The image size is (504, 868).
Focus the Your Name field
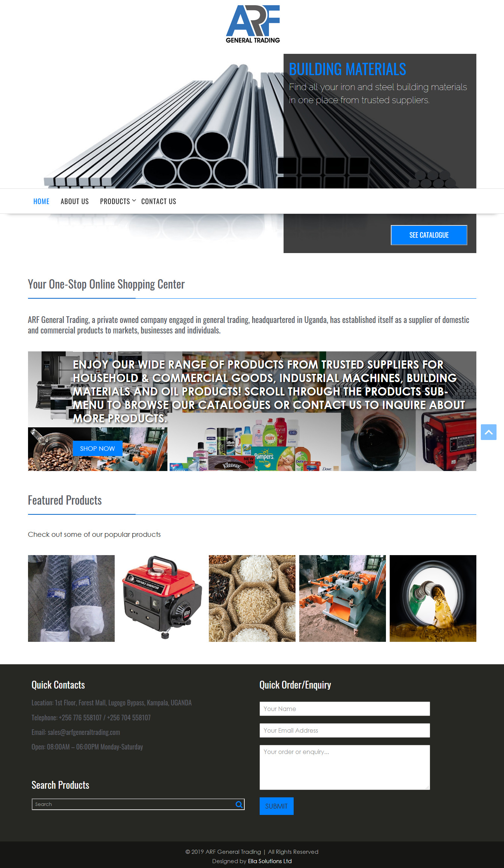click(x=345, y=709)
